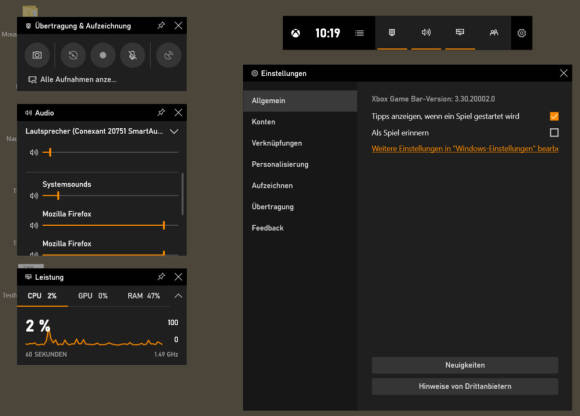Open the Weitere Einstellungen in Windows-Einstellungen link
The height and width of the screenshot is (416, 580).
(465, 149)
